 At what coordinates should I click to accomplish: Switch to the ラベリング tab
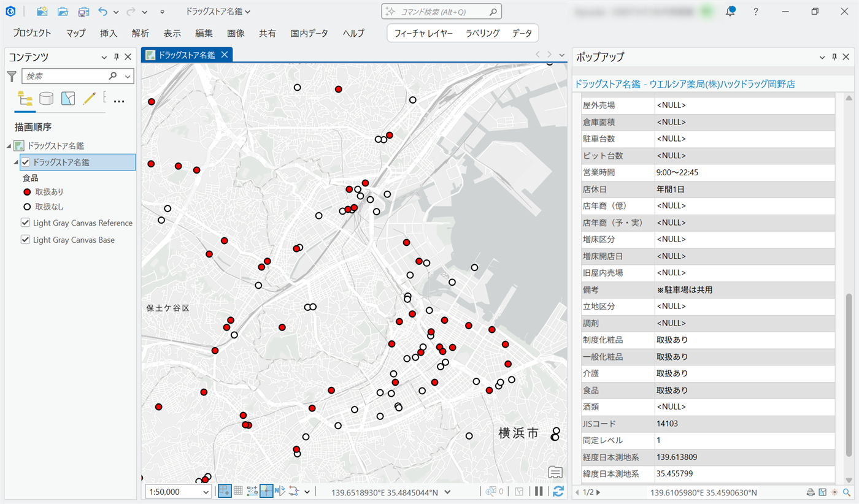click(x=482, y=33)
